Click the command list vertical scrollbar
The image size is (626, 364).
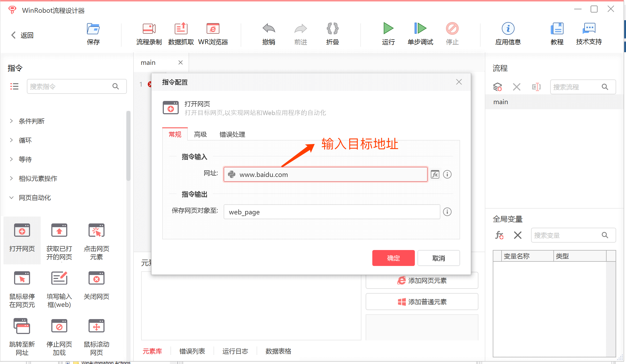[128, 146]
